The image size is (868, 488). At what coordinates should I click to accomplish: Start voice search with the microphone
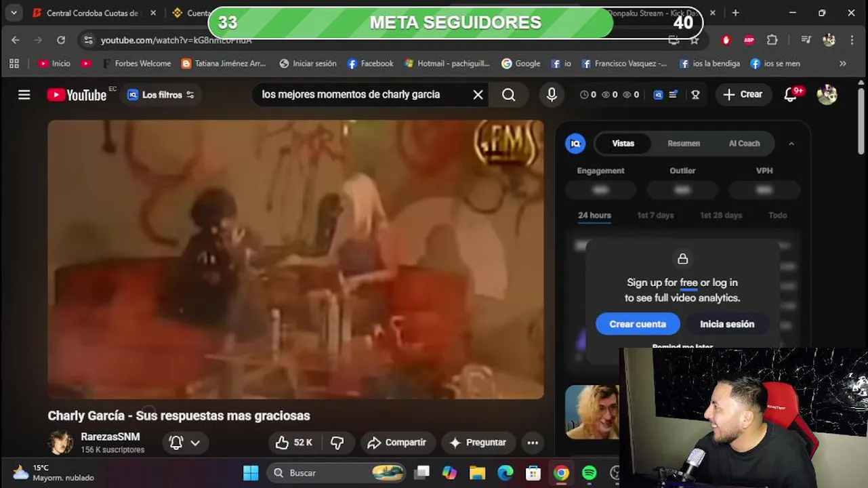tap(552, 95)
